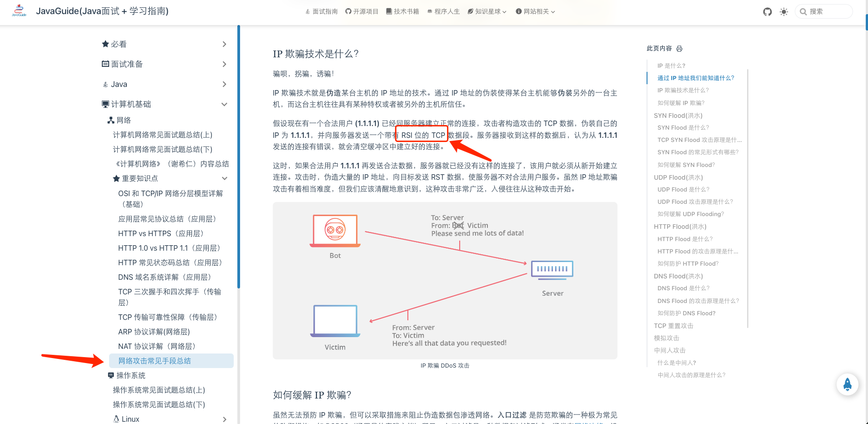Open the highlighted 网络攻击常见手段总结 page
Viewport: 868px width, 424px height.
(x=155, y=360)
